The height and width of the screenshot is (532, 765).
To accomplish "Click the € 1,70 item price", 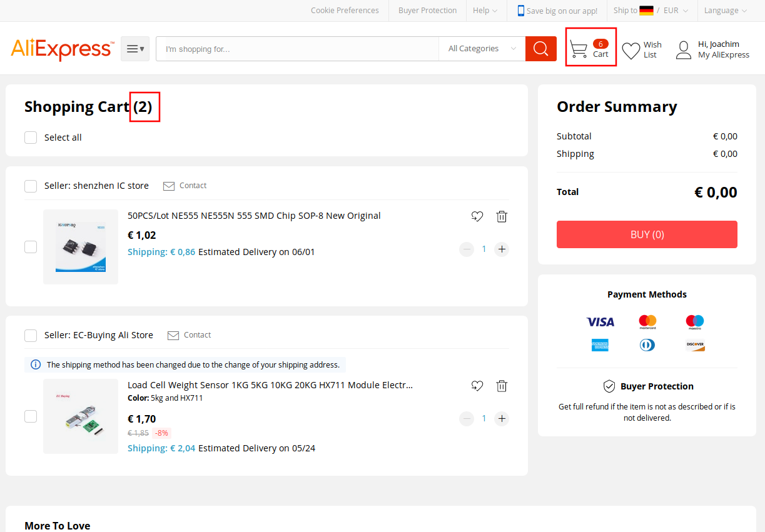I will click(x=142, y=419).
